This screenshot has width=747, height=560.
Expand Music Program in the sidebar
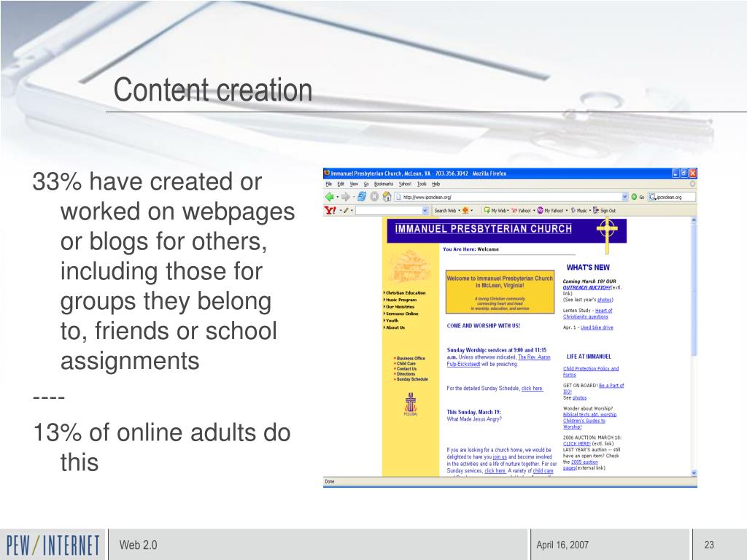[x=400, y=300]
